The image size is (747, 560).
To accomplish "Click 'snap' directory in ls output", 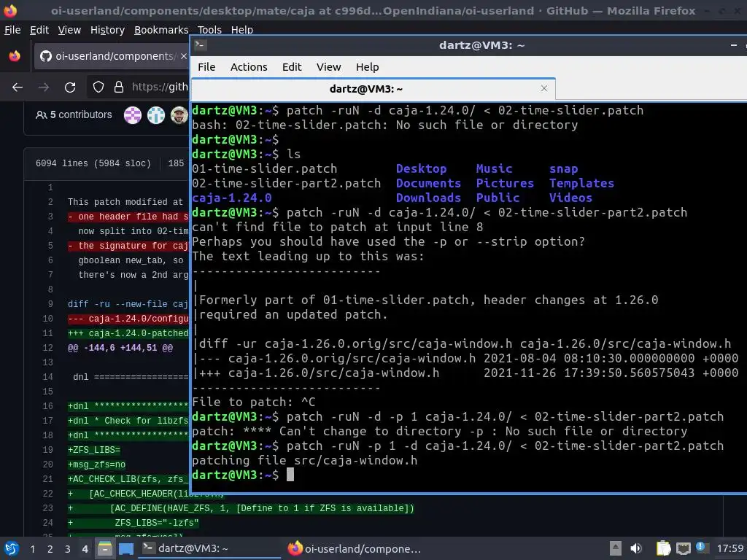I will point(564,169).
